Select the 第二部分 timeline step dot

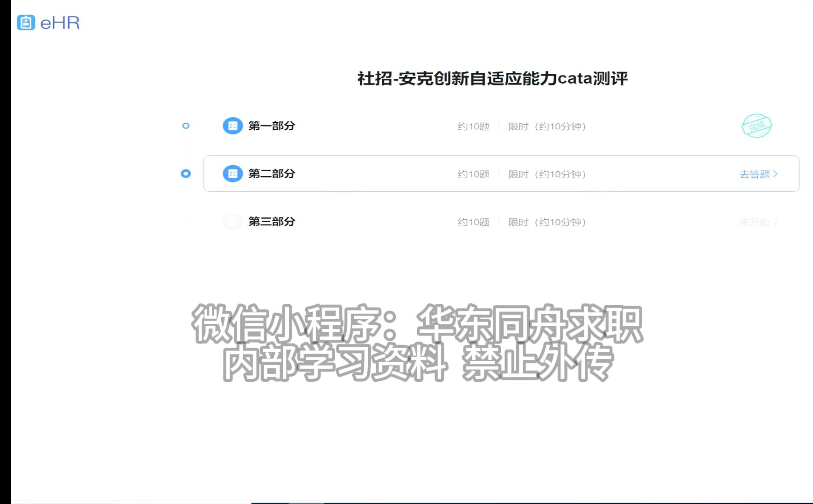186,174
